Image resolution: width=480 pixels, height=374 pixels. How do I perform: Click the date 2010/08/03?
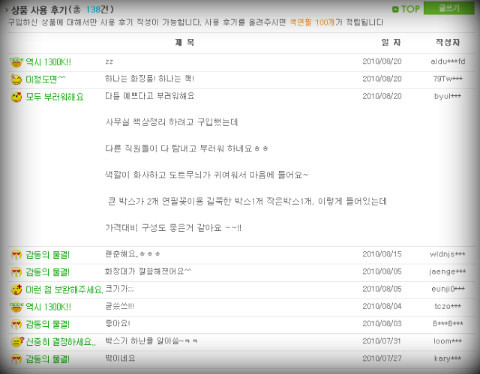[382, 324]
